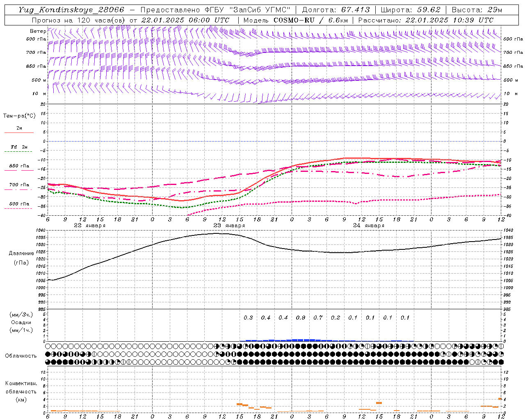Click the station title "Yug_Kondinskoye_28066"
The height and width of the screenshot is (420, 525).
click(x=71, y=10)
